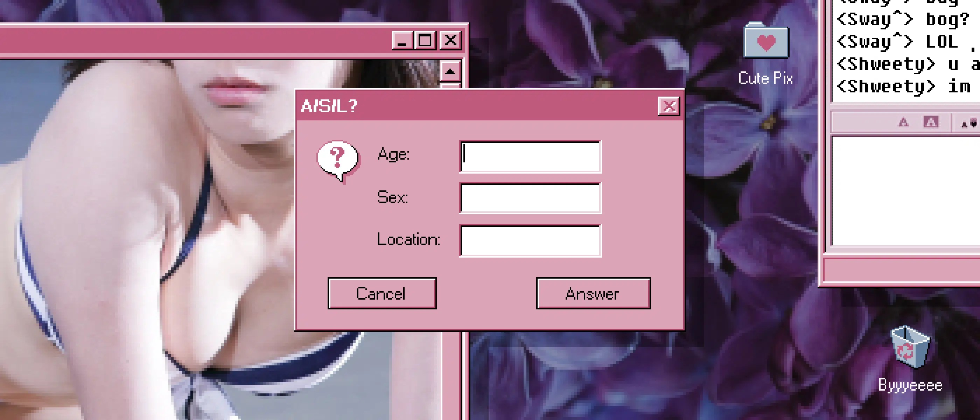The width and height of the screenshot is (980, 420).
Task: Open the Cute Pix folder icon
Action: [x=766, y=41]
